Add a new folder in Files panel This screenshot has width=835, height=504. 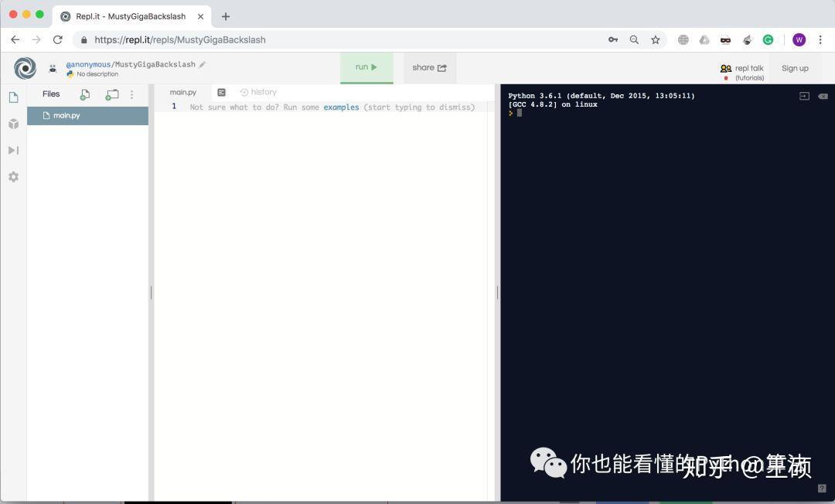click(x=112, y=94)
